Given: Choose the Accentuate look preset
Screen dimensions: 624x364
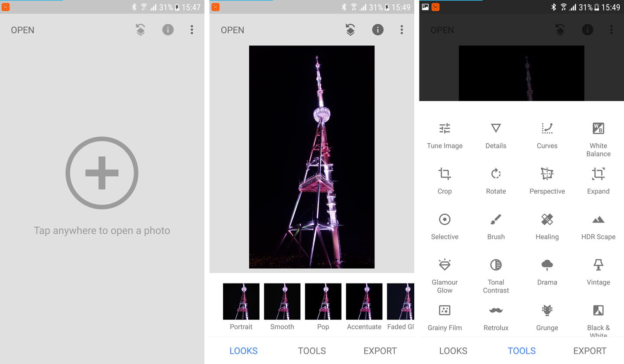Looking at the screenshot, I should [364, 302].
